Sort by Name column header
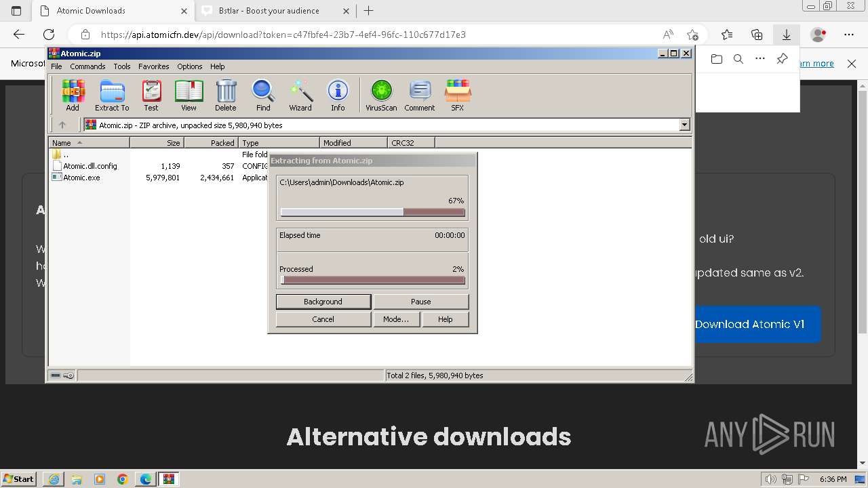 click(x=89, y=143)
